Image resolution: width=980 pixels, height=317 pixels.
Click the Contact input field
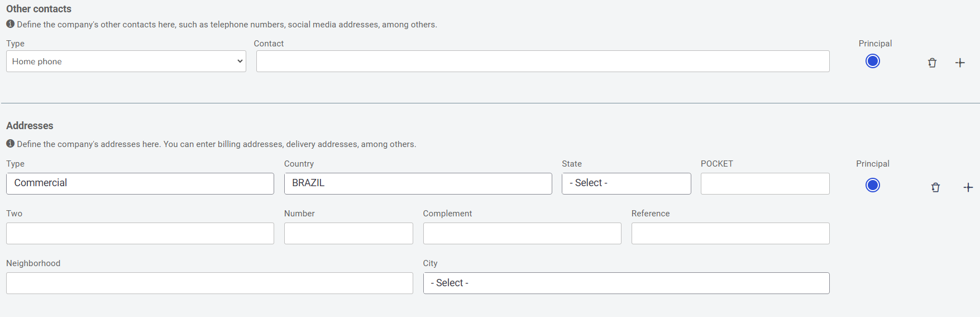543,61
